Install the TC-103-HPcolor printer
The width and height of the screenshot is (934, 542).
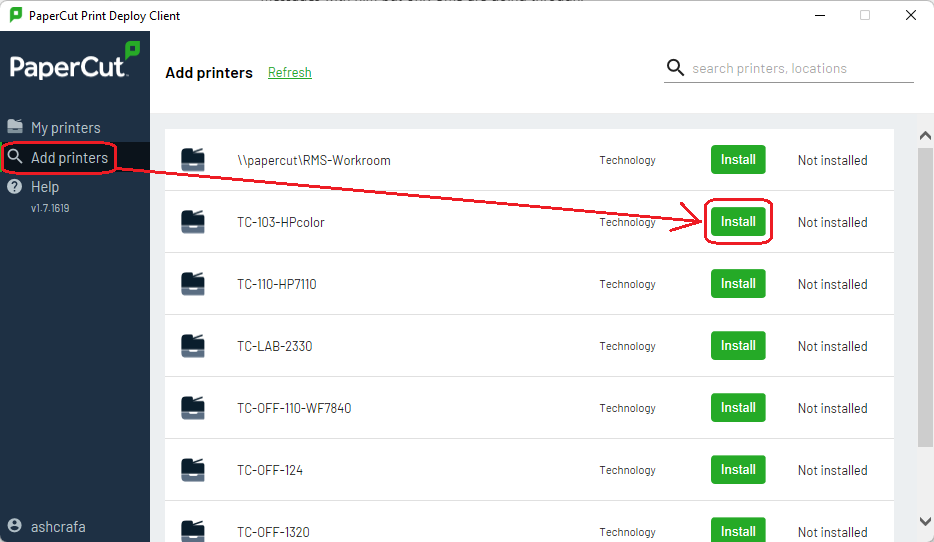point(738,222)
